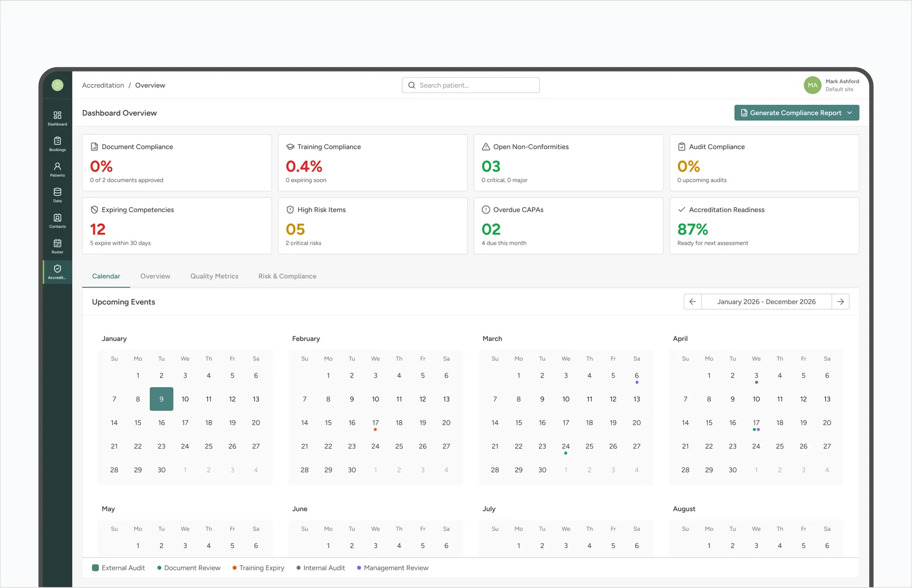Click the External Audit legend swatch
Image resolution: width=912 pixels, height=588 pixels.
(x=95, y=568)
